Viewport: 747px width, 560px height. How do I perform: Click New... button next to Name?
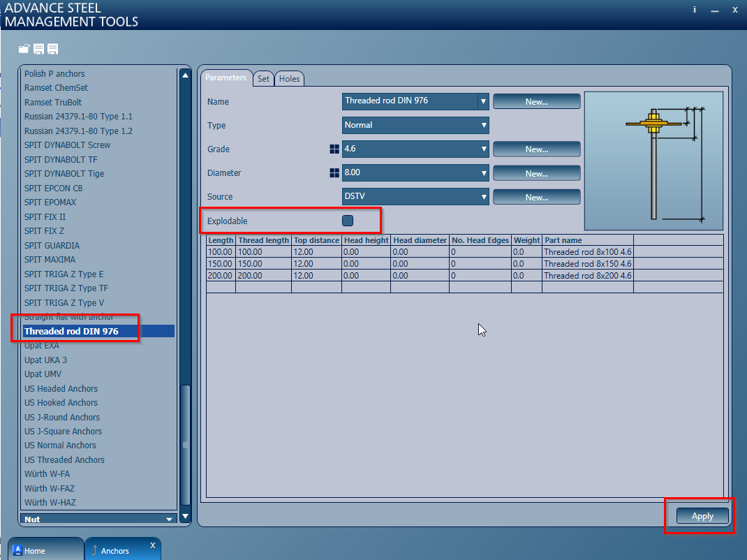pyautogui.click(x=537, y=101)
